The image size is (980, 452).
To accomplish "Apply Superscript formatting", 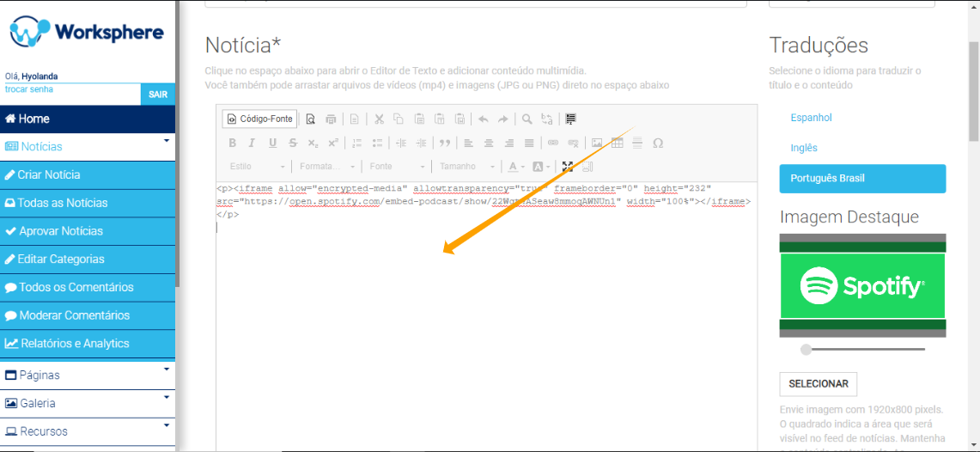I will tap(333, 144).
